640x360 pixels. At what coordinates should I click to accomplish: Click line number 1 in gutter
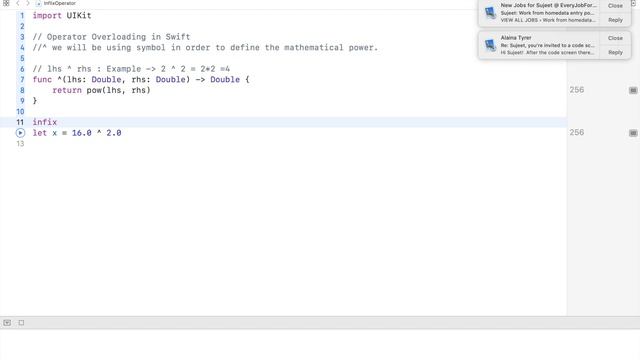click(22, 16)
